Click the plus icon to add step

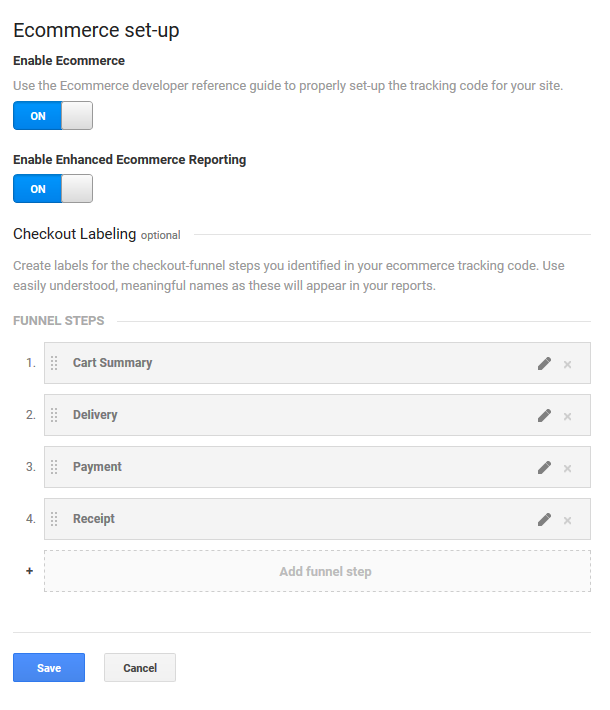pos(29,571)
